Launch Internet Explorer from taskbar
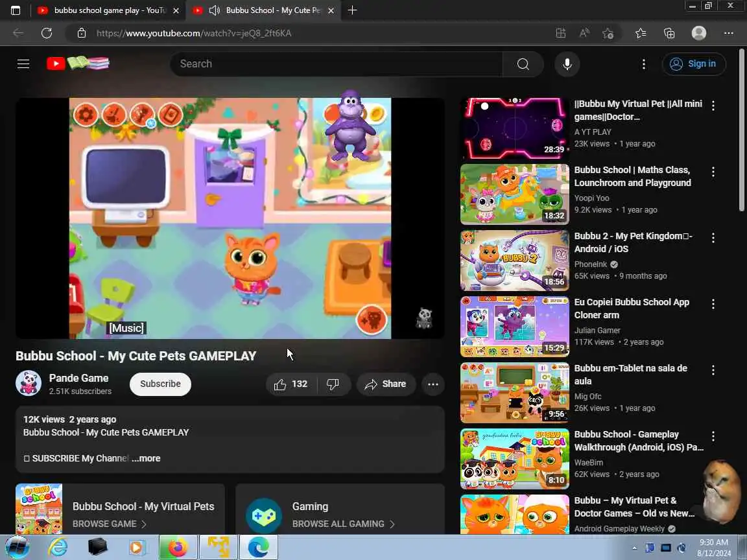This screenshot has width=747, height=560. tap(58, 547)
